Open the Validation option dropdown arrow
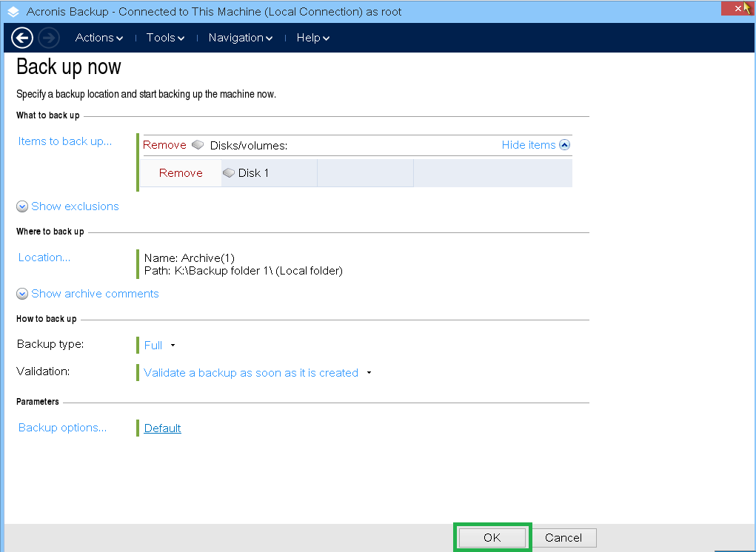This screenshot has width=756, height=552. (369, 373)
